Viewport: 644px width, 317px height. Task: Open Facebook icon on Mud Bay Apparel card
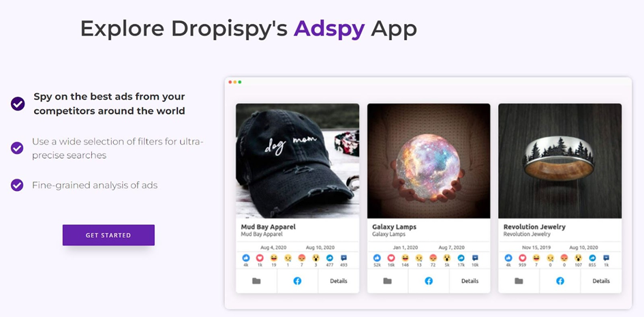297,281
